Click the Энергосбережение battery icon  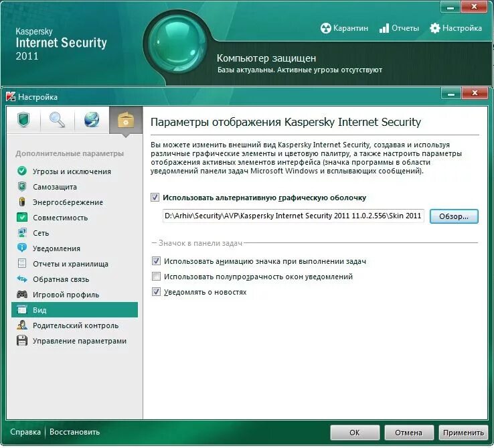pos(21,202)
